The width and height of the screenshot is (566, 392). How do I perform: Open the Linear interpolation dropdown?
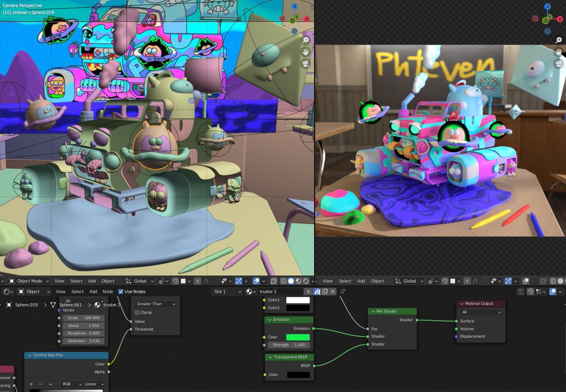pos(94,384)
